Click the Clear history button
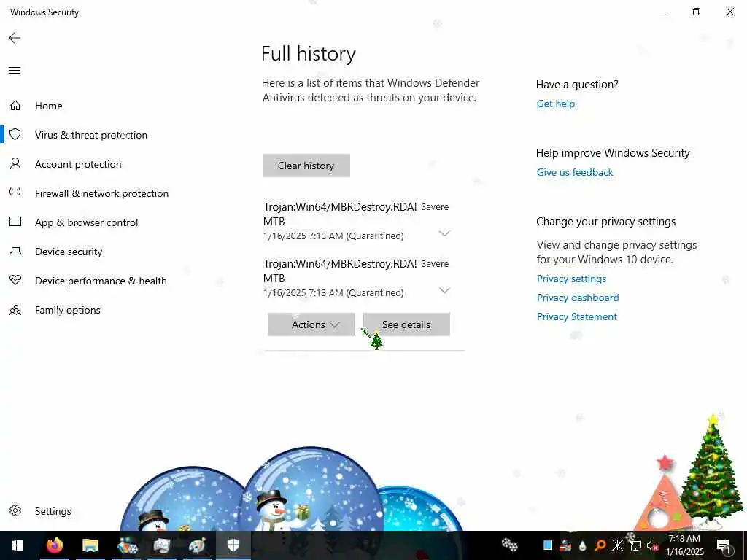 click(x=306, y=166)
